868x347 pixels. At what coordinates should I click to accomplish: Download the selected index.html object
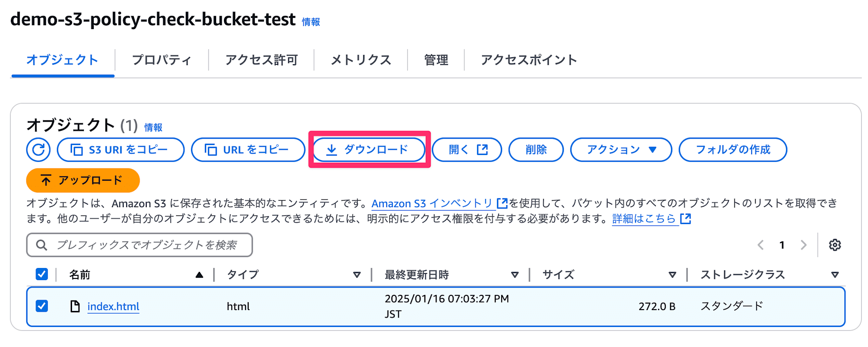(369, 150)
